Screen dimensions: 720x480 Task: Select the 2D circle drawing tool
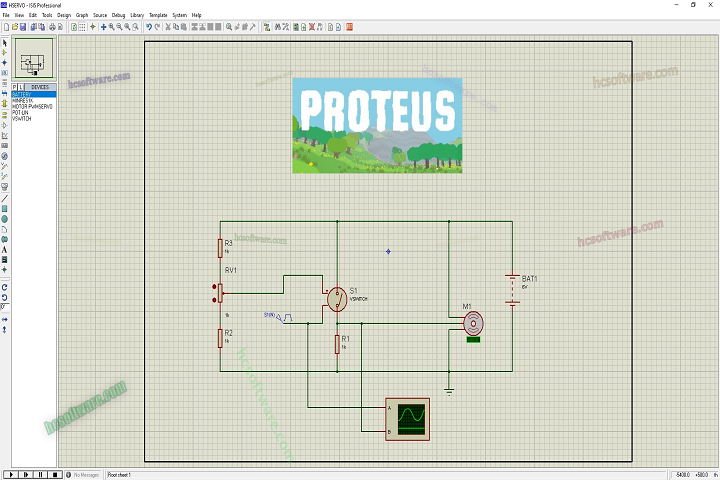tap(5, 219)
